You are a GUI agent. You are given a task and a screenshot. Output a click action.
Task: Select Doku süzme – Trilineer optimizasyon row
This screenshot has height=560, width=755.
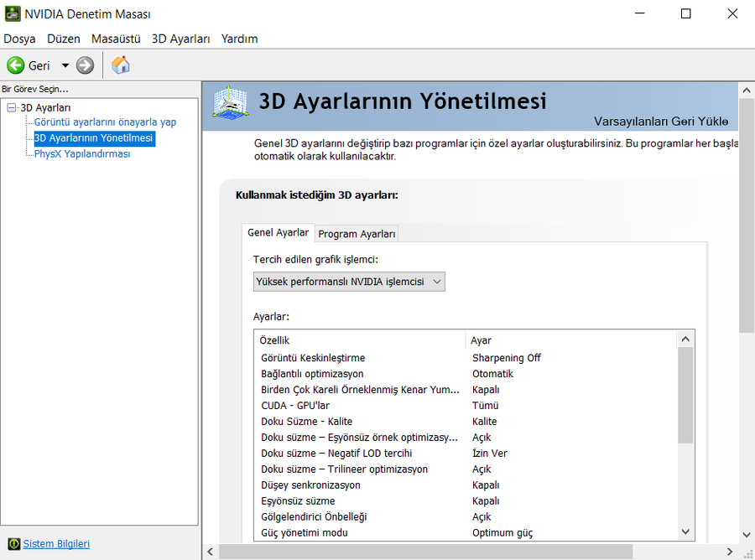pyautogui.click(x=465, y=469)
